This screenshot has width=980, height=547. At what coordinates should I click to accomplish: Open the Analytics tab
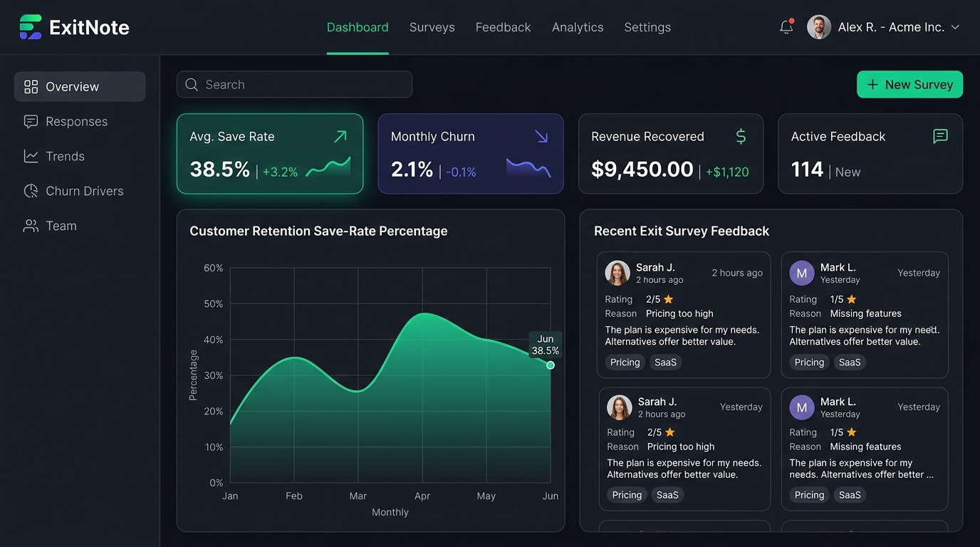578,27
